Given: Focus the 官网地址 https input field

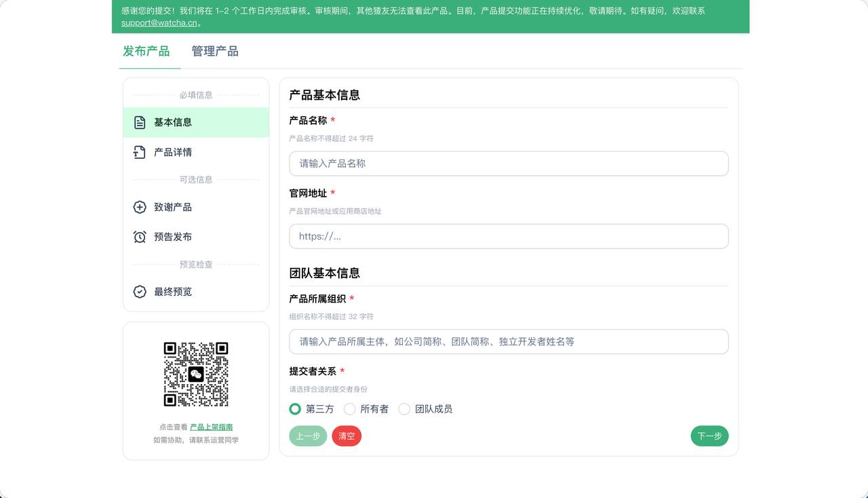Looking at the screenshot, I should (509, 236).
